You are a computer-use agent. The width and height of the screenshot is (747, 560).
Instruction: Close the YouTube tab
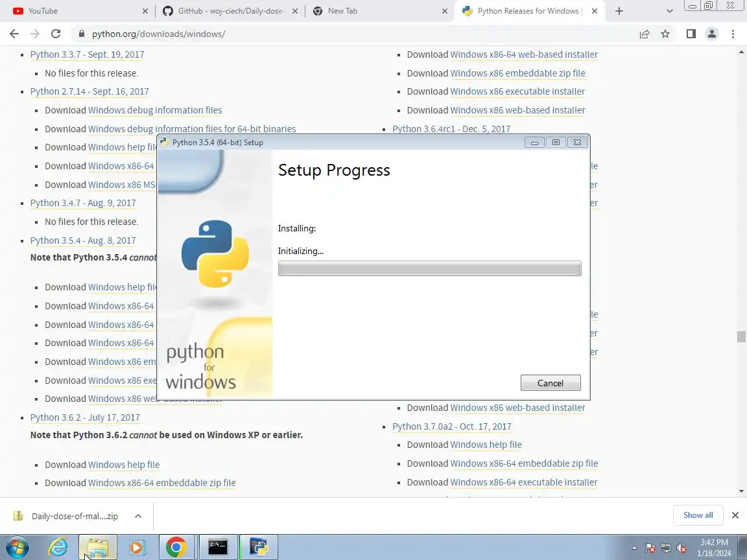145,11
